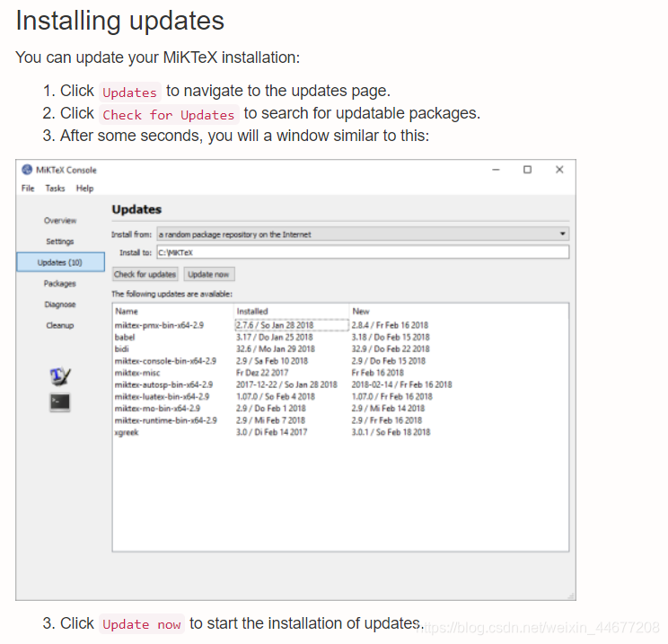Select the miktex-runtime-bin-x64-2.9 row
The image size is (668, 644).
(x=340, y=420)
